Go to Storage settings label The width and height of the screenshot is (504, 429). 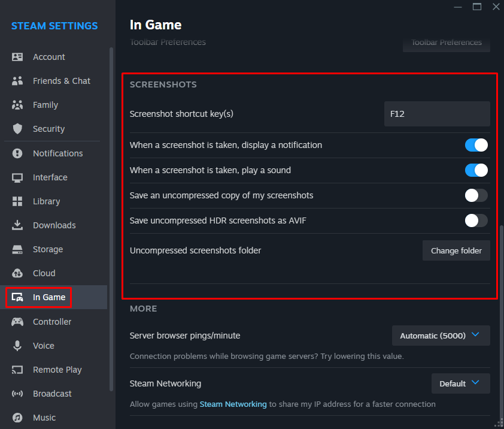pyautogui.click(x=48, y=249)
